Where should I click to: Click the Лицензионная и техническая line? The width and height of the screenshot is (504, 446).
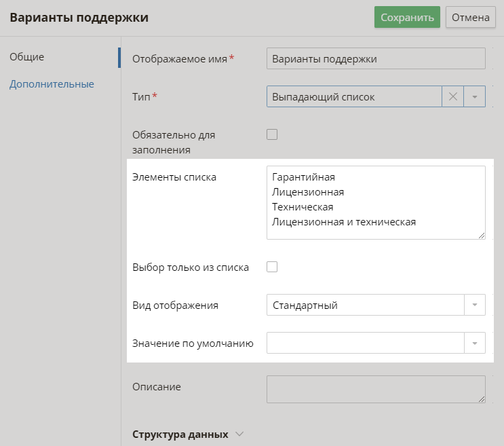point(344,222)
